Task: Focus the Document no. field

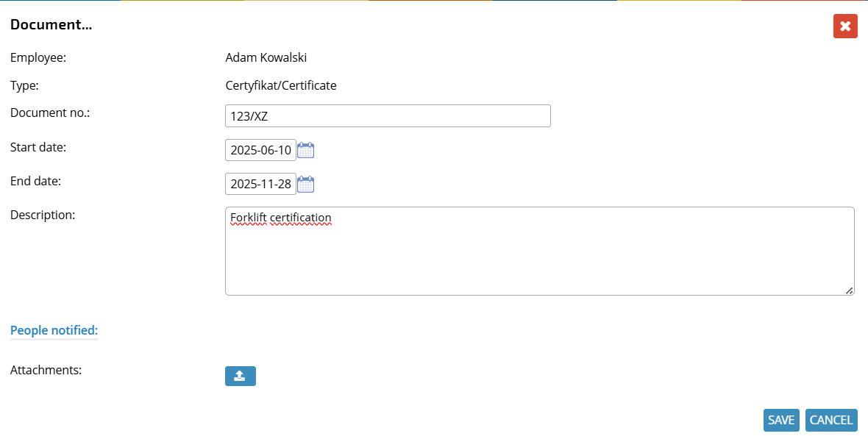Action: [388, 116]
